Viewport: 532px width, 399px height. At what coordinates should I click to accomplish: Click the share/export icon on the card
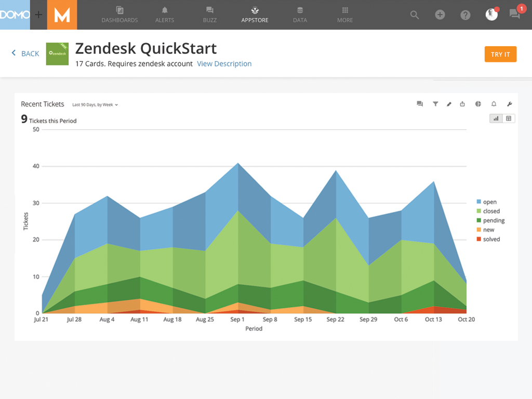tap(462, 104)
